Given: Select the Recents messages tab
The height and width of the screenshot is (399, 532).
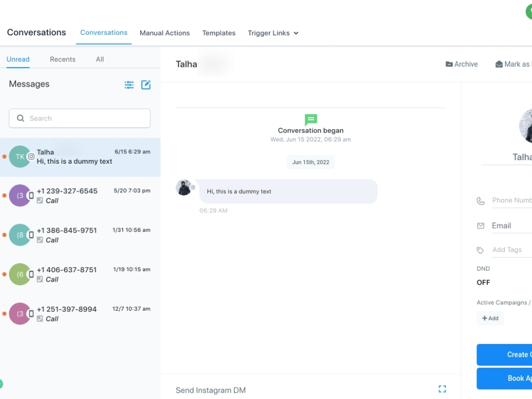Looking at the screenshot, I should pos(63,59).
